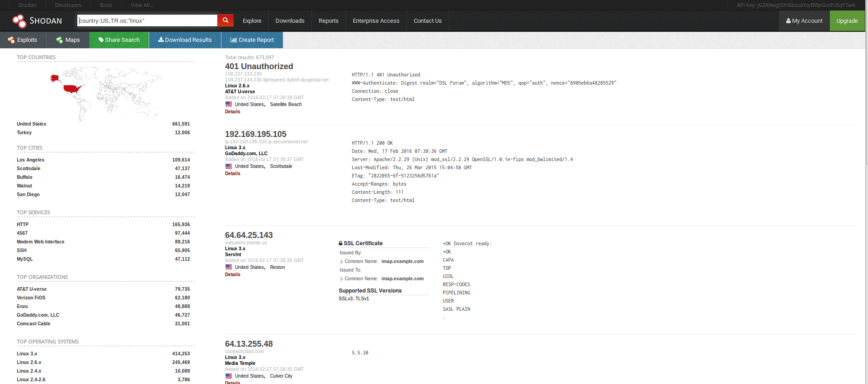Open the Contact Us page
The width and height of the screenshot is (868, 384).
click(427, 21)
